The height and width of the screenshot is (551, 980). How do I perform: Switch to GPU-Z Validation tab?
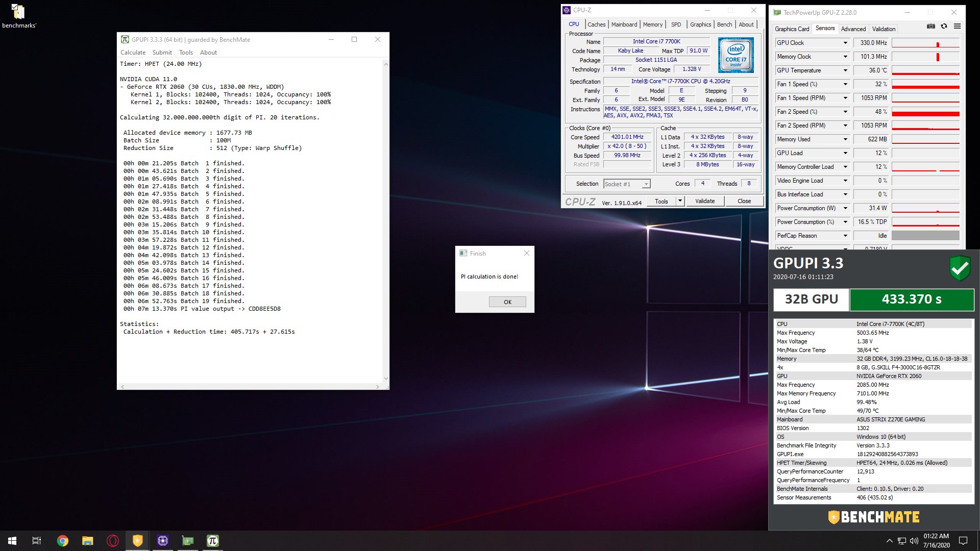884,29
